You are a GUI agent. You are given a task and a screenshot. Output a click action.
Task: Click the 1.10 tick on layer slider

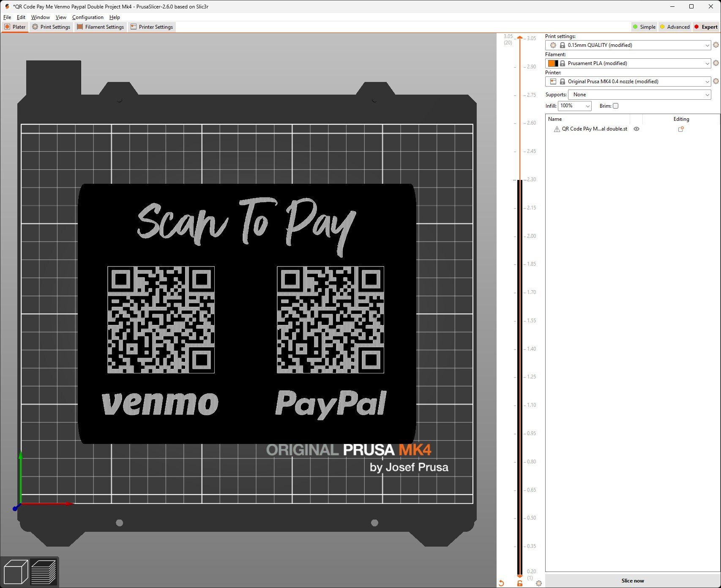531,405
